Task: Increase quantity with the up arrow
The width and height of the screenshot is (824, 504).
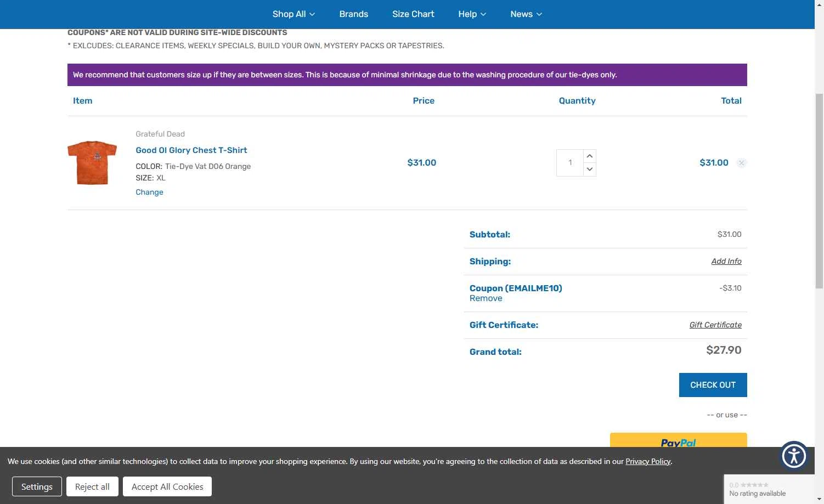Action: (590, 156)
